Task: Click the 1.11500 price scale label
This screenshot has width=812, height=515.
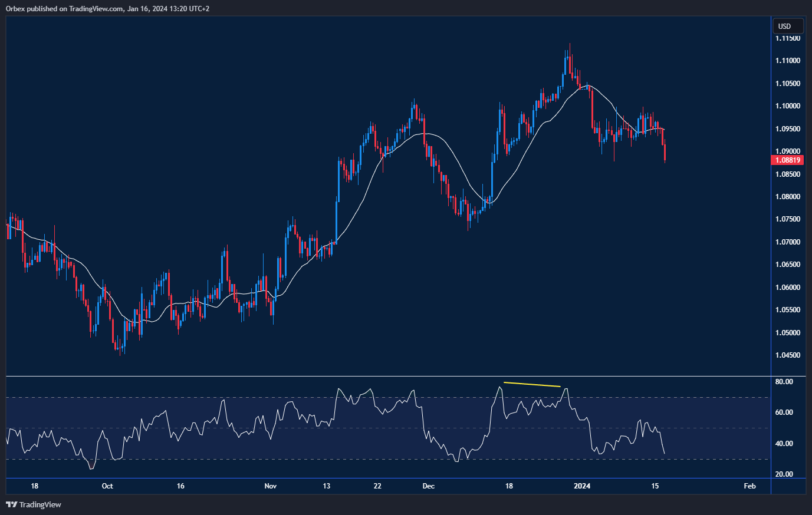Action: [x=787, y=37]
